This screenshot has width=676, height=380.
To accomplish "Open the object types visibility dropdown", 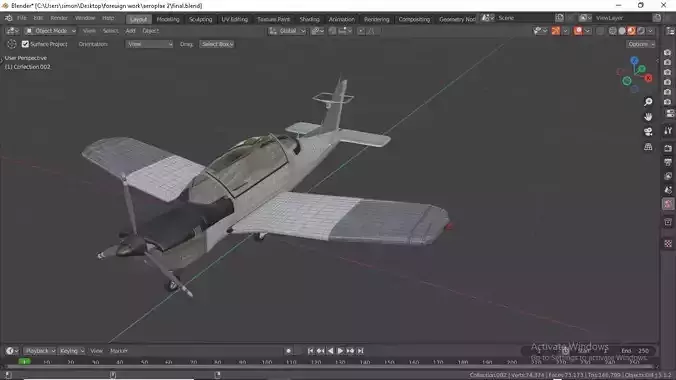I will coord(540,31).
